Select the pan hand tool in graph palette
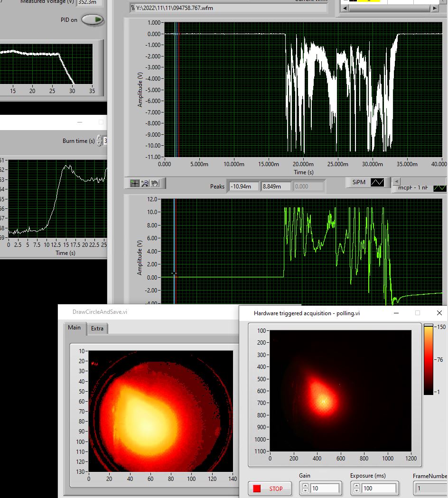Screen dimensions: 448x498 pyautogui.click(x=155, y=183)
